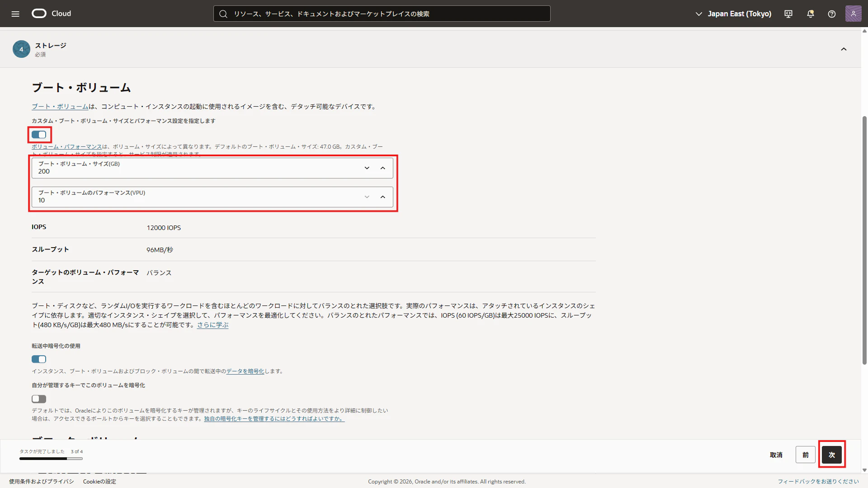Click the scrollbar up arrow
This screenshot has width=868, height=488.
click(864, 31)
